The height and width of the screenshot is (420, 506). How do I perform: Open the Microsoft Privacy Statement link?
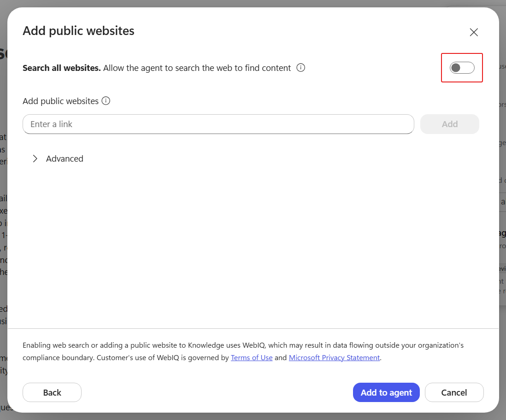334,358
